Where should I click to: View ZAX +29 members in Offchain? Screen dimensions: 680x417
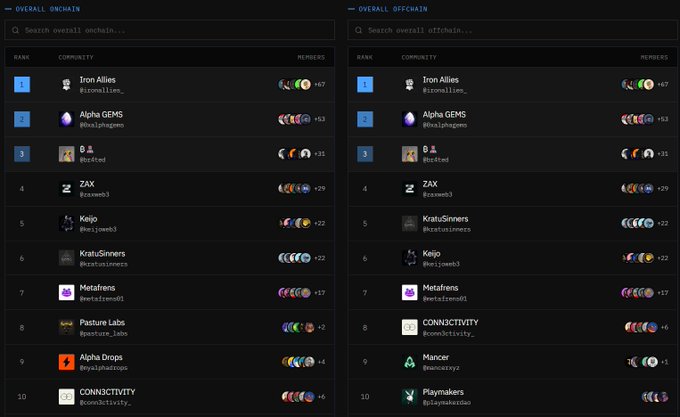[644, 188]
